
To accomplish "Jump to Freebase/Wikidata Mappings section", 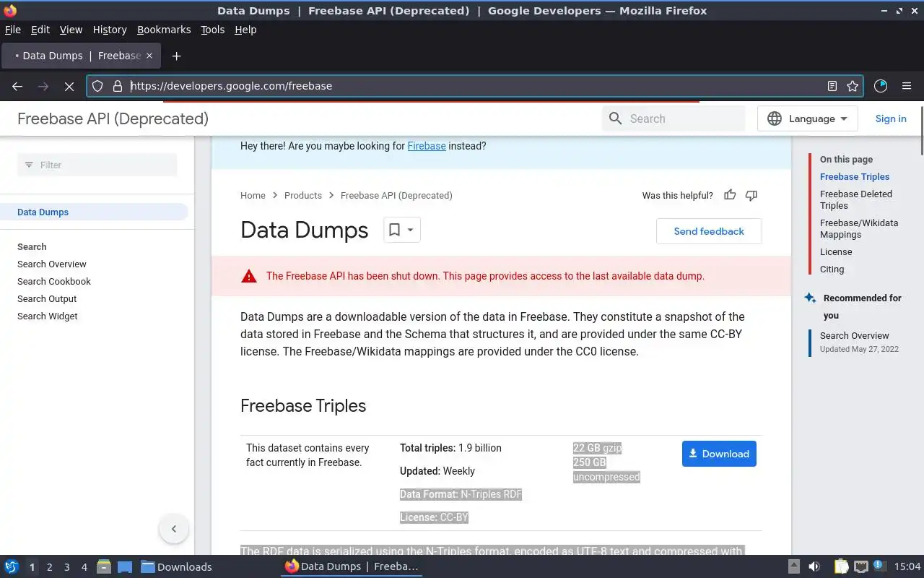I will click(x=859, y=228).
